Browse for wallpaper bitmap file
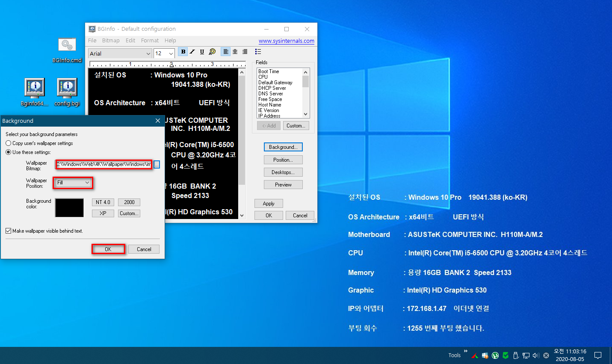 [x=157, y=165]
